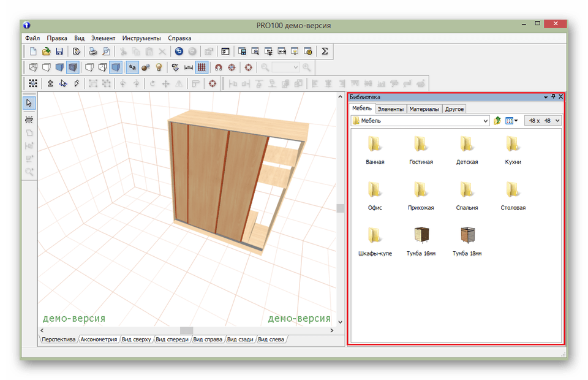
Task: Open the Библиотека panel options arrow
Action: pyautogui.click(x=546, y=97)
